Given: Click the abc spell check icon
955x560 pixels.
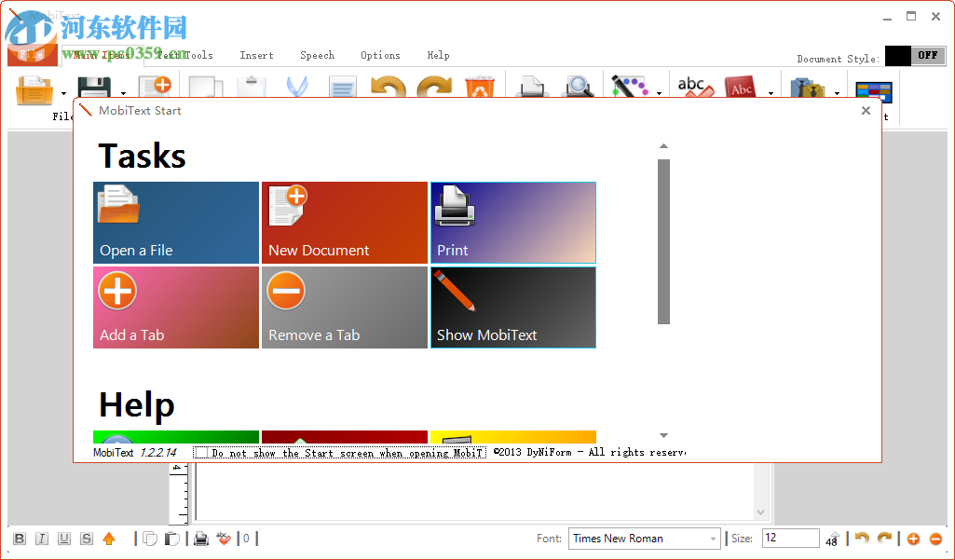Looking at the screenshot, I should (x=695, y=87).
